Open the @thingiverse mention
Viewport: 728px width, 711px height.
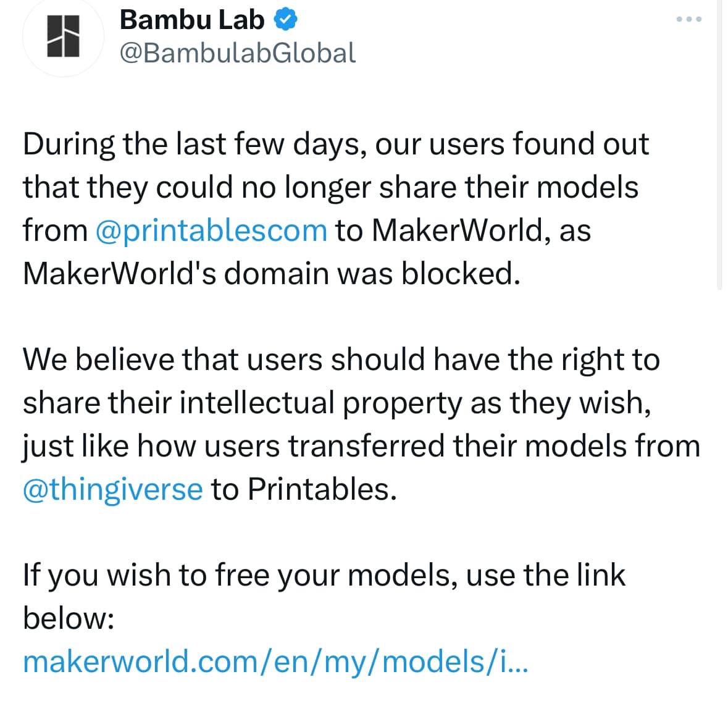[113, 490]
